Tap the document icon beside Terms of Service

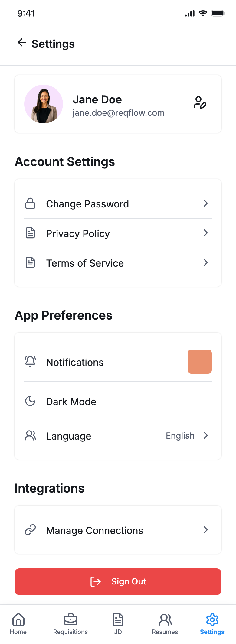coord(30,263)
